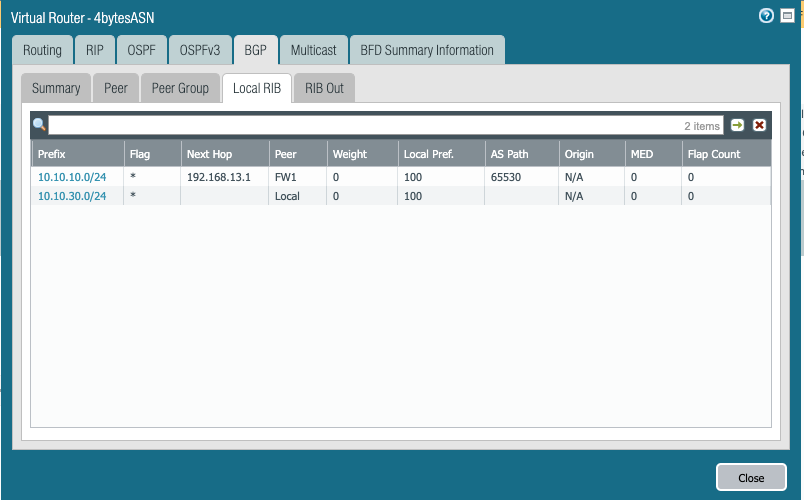Click the magnifying glass search icon
The image size is (804, 500).
coord(40,125)
